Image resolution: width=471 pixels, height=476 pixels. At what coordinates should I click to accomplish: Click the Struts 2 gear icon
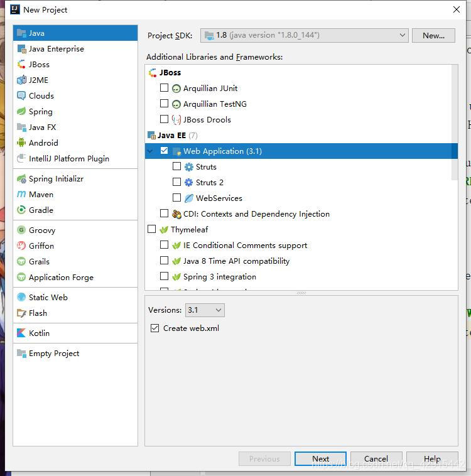coord(188,183)
